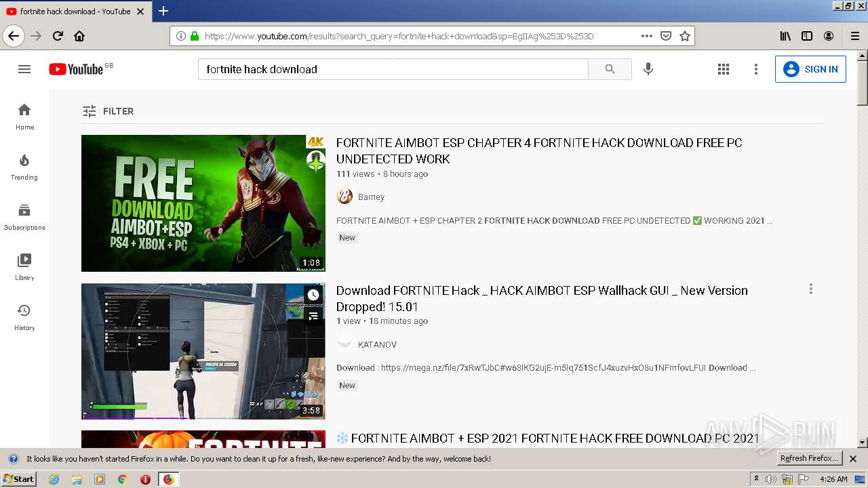Open History in the sidebar
The image size is (868, 488).
click(x=24, y=317)
